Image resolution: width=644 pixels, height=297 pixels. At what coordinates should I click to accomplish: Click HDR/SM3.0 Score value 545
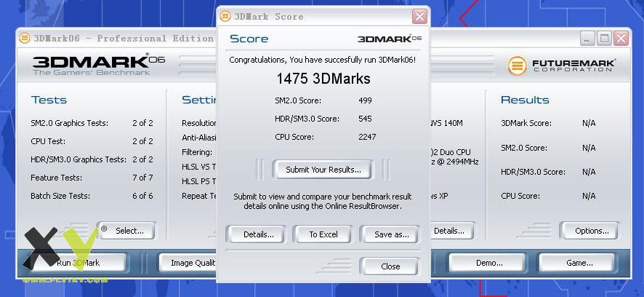pos(365,119)
